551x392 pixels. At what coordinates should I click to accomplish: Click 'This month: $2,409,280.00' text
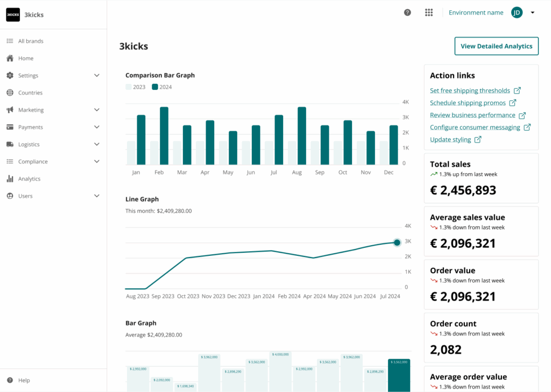click(x=159, y=211)
